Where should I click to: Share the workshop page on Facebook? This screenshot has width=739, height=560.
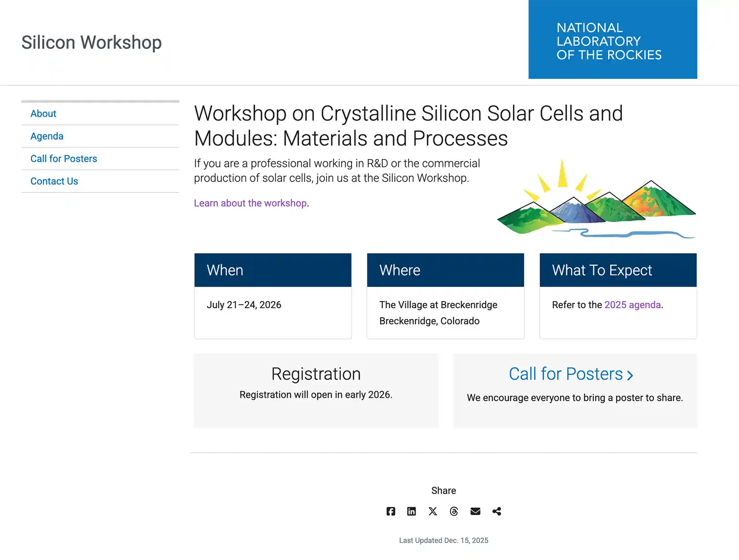[x=390, y=511]
